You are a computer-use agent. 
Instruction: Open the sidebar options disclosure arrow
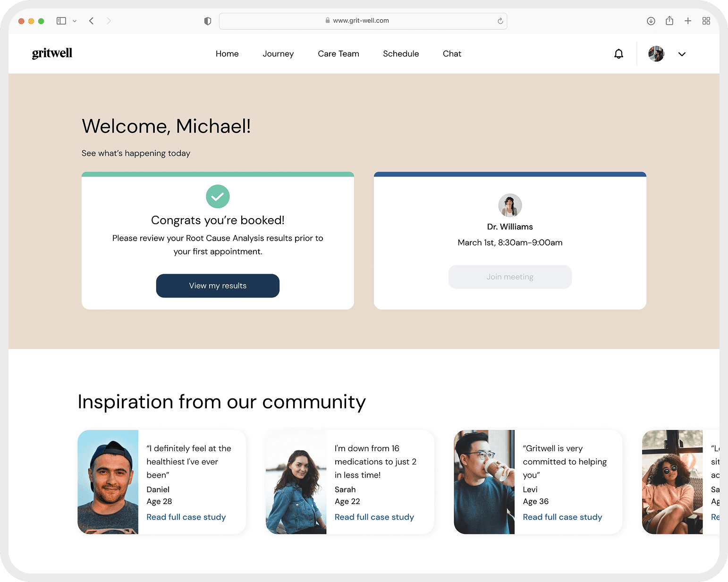[x=74, y=21]
